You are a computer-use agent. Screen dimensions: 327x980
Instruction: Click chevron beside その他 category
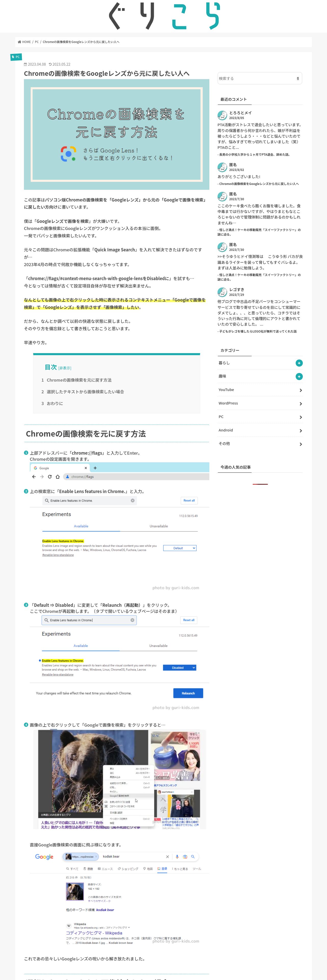point(300,444)
